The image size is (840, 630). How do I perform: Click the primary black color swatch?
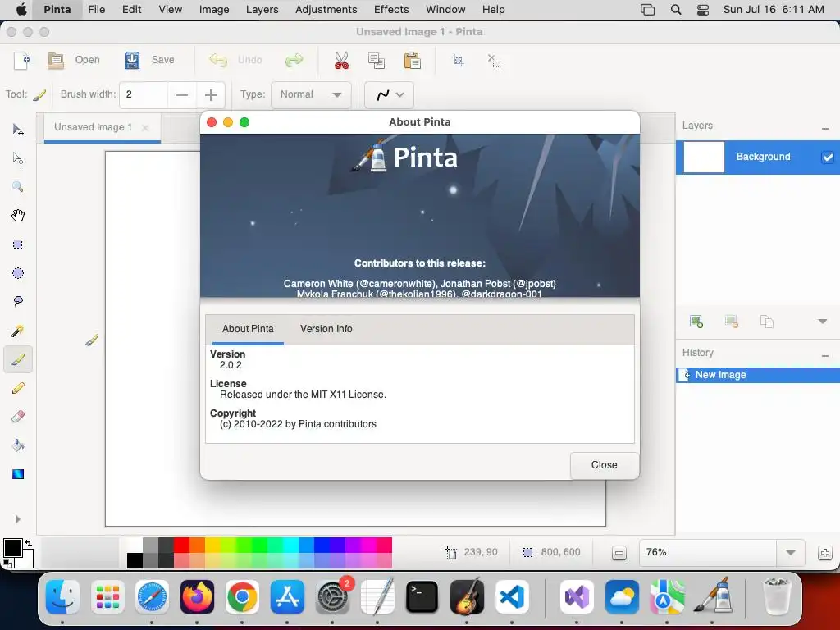click(13, 548)
